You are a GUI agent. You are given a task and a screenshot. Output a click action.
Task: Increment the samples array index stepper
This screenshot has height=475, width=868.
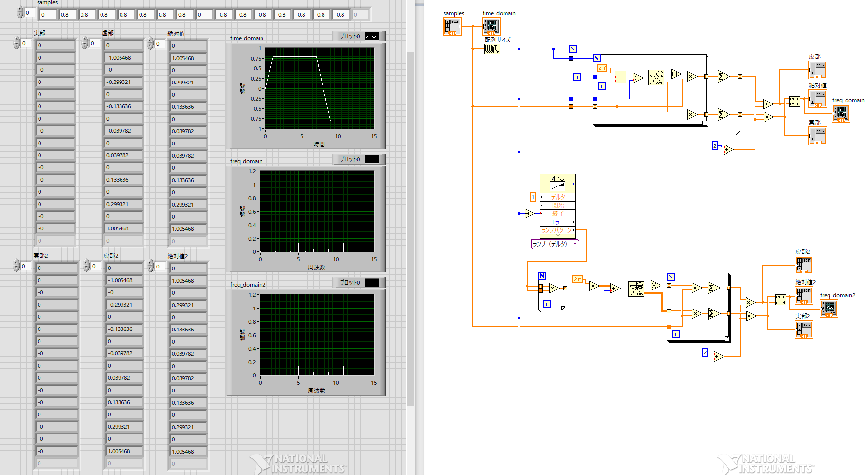pos(20,10)
